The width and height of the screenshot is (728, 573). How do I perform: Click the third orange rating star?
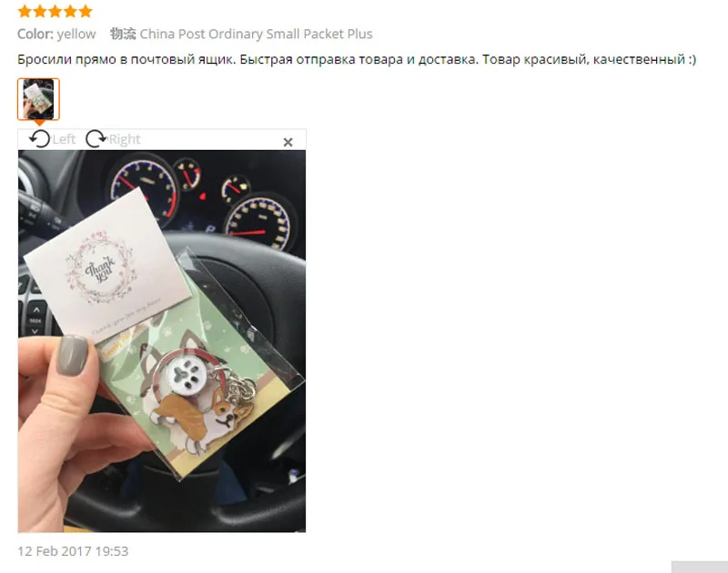click(56, 11)
